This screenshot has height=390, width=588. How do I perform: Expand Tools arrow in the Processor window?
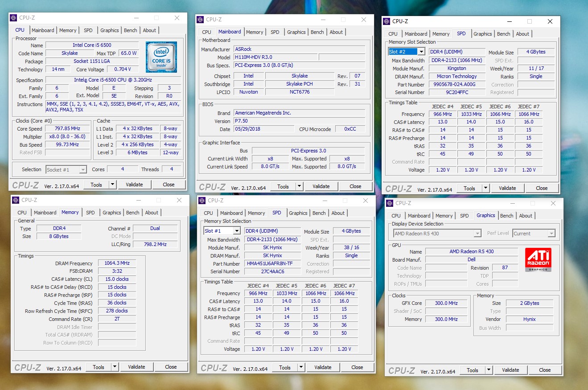[x=112, y=185]
